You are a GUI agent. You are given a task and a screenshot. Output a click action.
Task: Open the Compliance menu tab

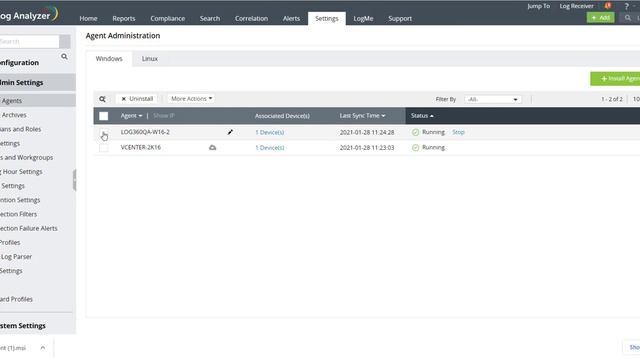click(167, 18)
